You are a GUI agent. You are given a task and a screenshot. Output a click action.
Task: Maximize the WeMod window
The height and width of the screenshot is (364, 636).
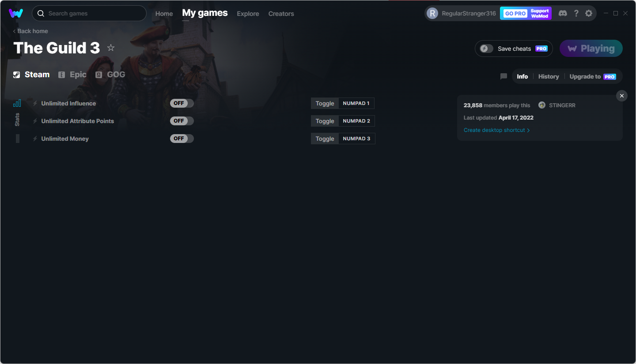[616, 13]
